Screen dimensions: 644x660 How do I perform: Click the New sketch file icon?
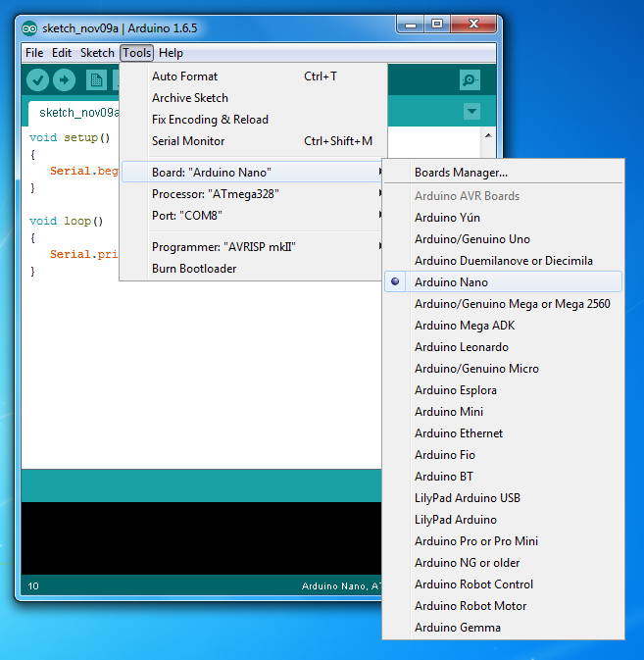[96, 80]
